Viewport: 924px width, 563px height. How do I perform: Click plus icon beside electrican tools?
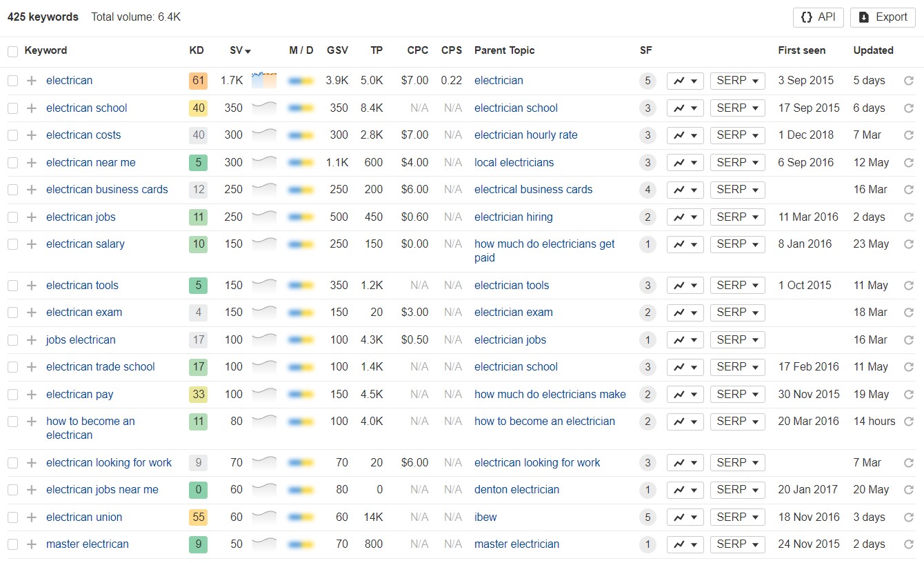[x=31, y=286]
